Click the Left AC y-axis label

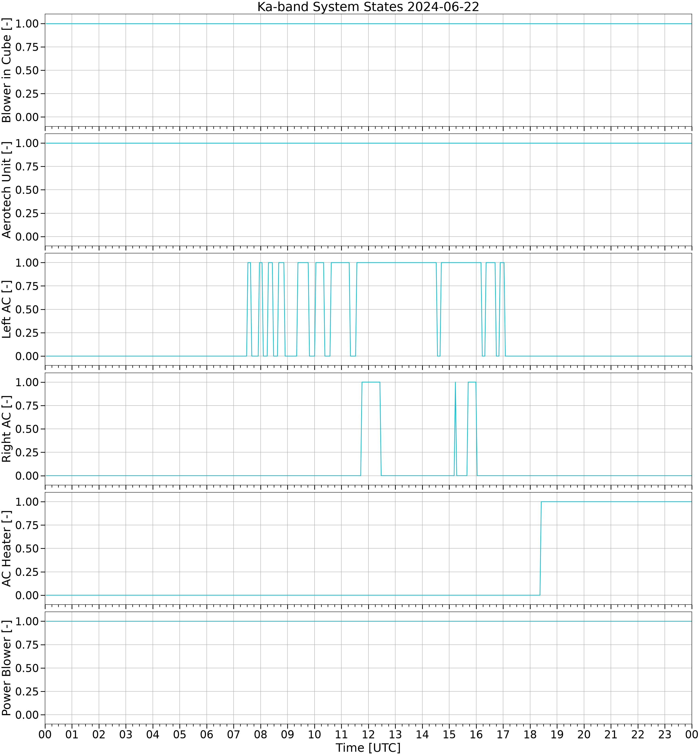[7, 309]
